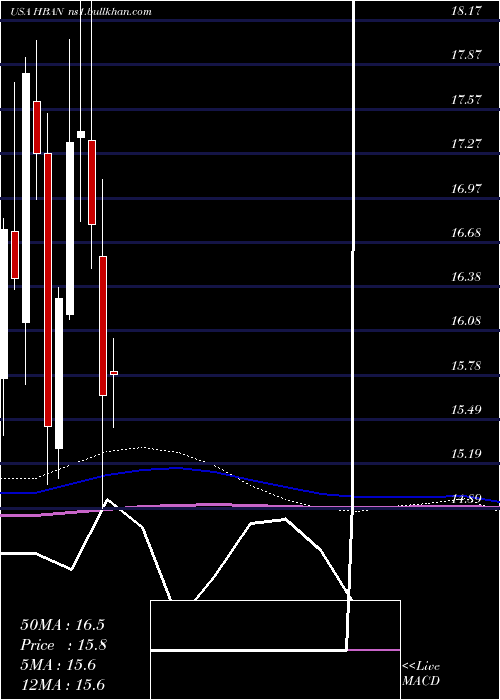Click the 16.97 price axis label
The image size is (500, 700).
pos(467,188)
